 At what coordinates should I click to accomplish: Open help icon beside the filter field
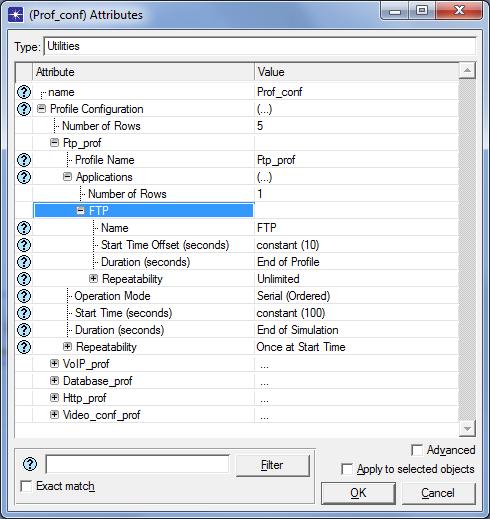30,464
